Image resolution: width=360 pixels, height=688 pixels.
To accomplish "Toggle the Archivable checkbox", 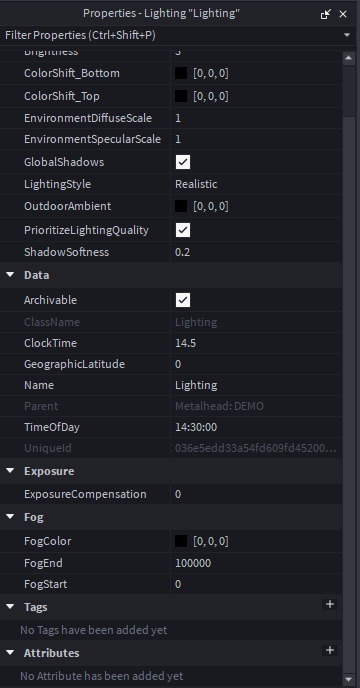I will pos(183,300).
